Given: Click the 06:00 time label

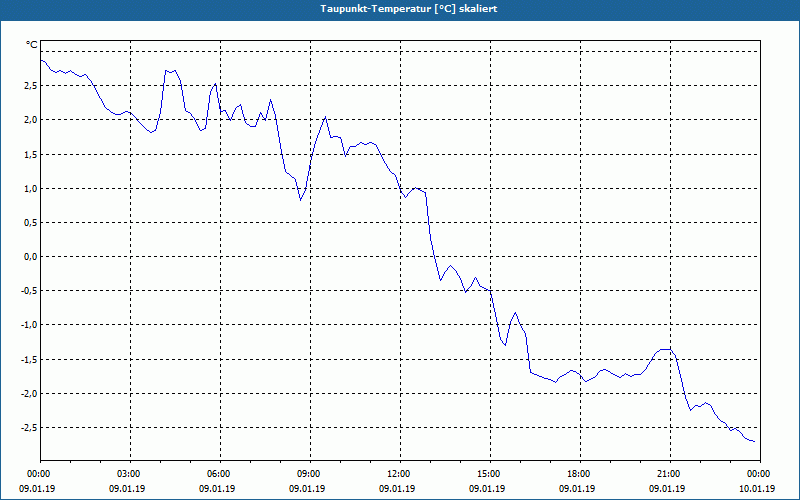Looking at the screenshot, I should tap(220, 474).
